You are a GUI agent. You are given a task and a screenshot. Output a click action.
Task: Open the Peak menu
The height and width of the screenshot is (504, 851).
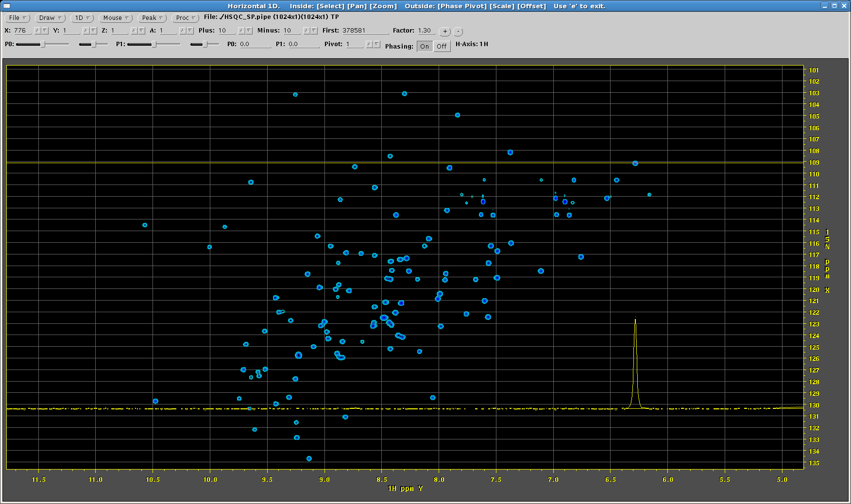152,18
